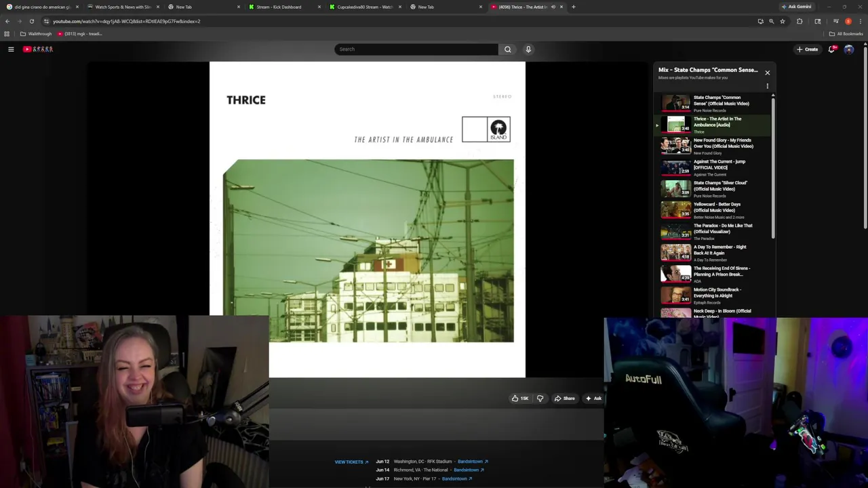Switch to 'did gina cirano' Google tab
Screen dimensions: 868x488
coord(41,7)
